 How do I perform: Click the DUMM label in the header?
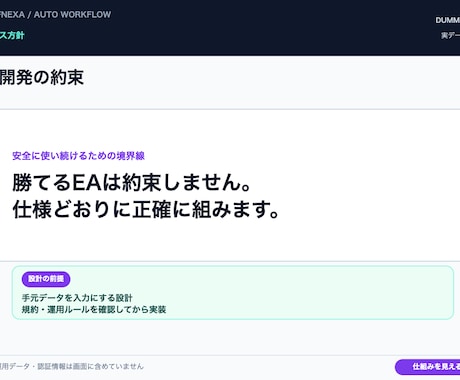[448, 20]
